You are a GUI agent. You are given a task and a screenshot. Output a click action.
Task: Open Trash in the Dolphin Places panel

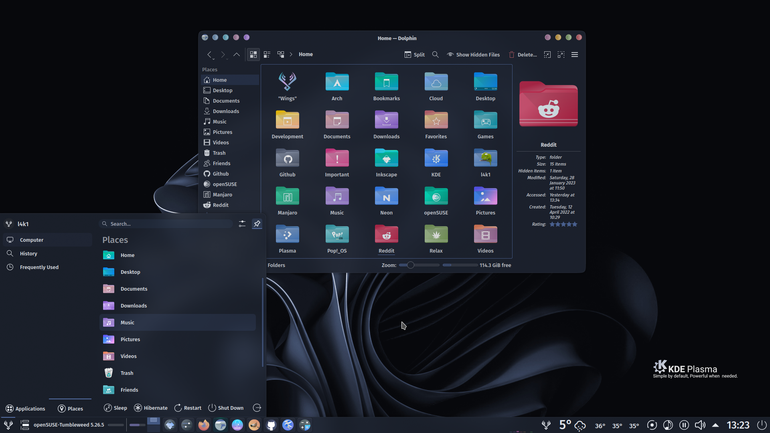230,153
